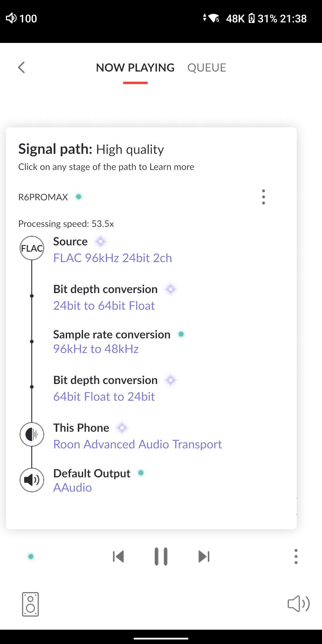Viewport: 322px width, 644px height.
Task: Tap the lossless star next to Source
Action: point(100,241)
